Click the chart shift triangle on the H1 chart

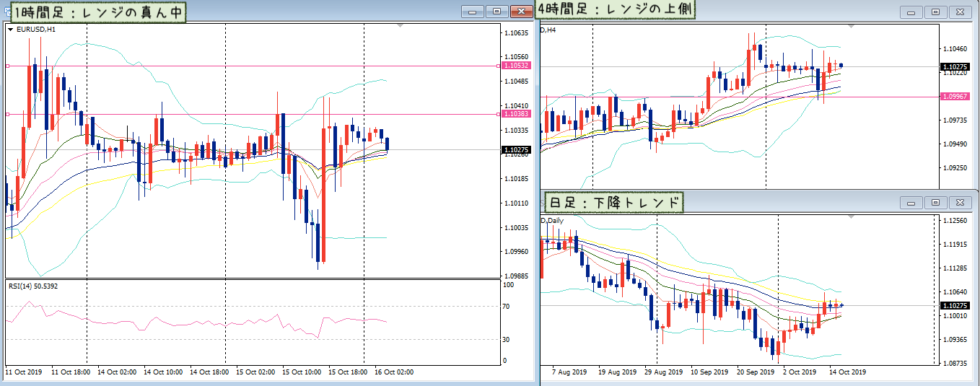click(x=400, y=25)
